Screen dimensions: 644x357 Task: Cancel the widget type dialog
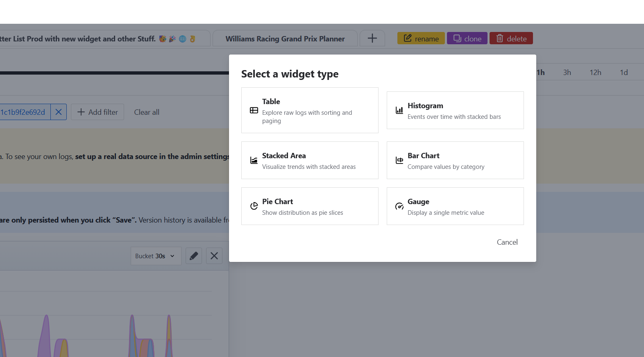(x=507, y=242)
